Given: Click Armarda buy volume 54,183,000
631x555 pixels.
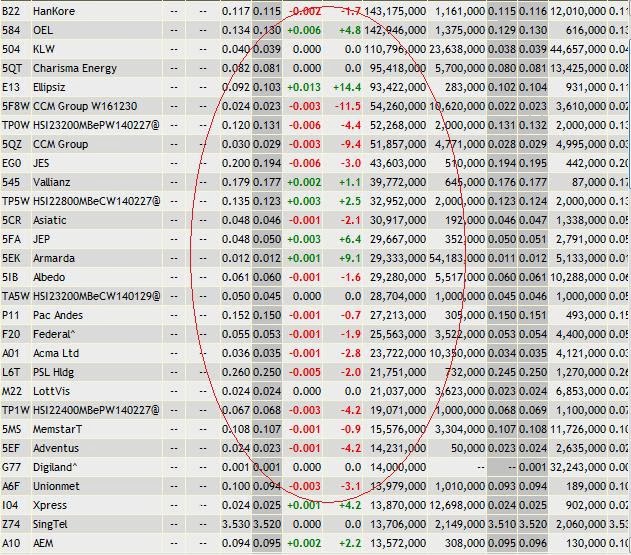Looking at the screenshot, I should coord(457,258).
